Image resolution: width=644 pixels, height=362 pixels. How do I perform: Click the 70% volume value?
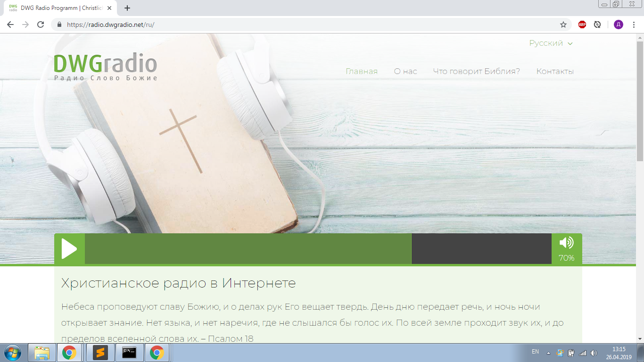point(566,258)
